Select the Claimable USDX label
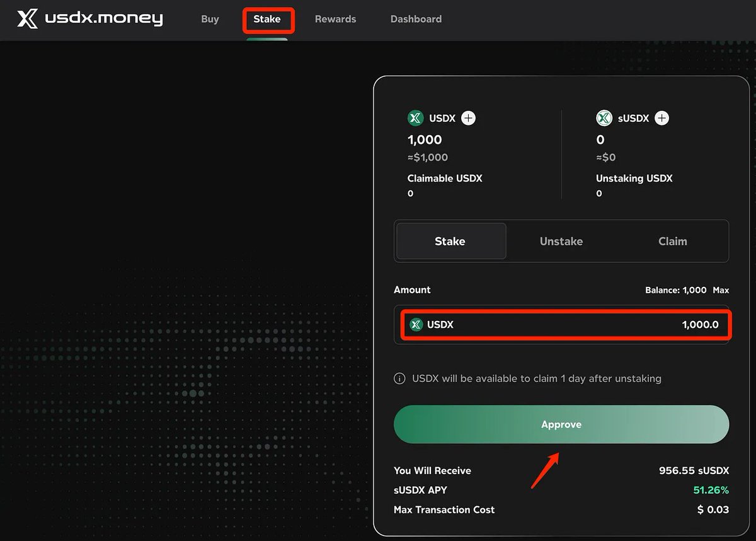Viewport: 756px width, 541px height. [x=445, y=178]
